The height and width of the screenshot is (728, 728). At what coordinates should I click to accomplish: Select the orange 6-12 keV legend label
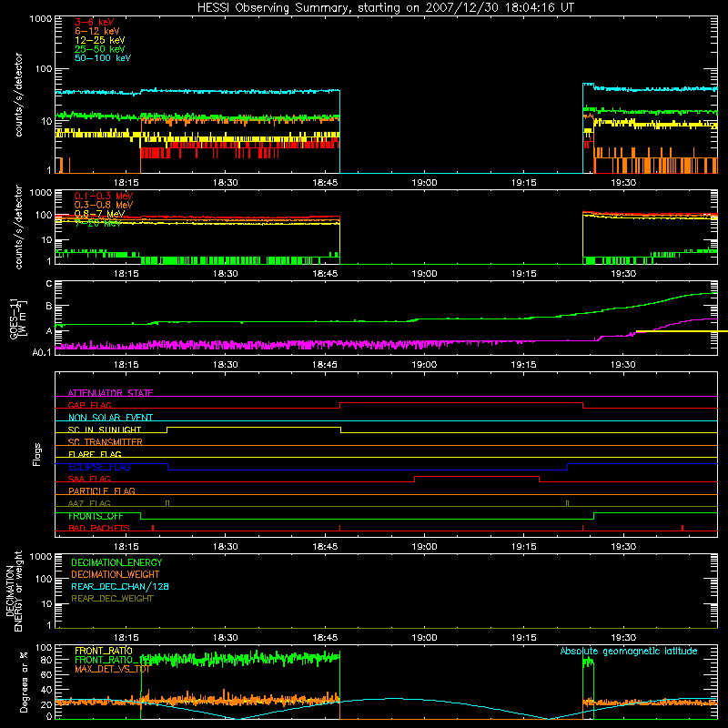coord(96,31)
